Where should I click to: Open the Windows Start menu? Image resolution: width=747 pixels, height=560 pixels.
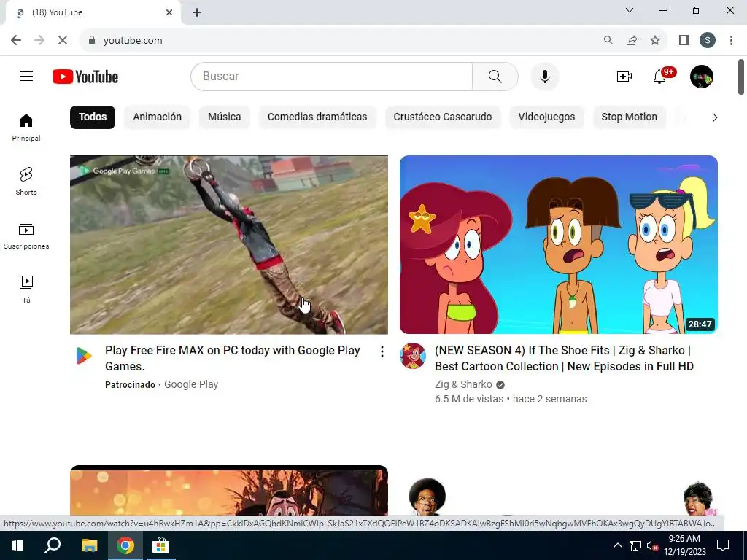[x=18, y=545]
